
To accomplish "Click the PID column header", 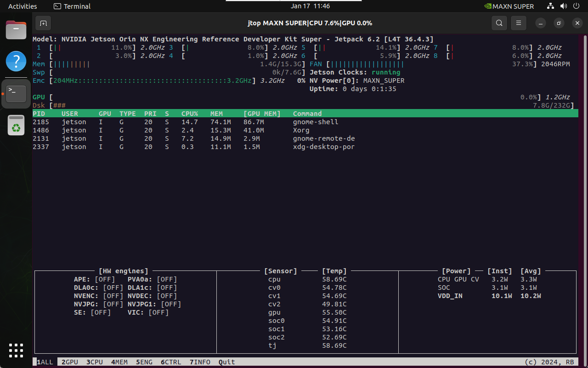I will 39,114.
